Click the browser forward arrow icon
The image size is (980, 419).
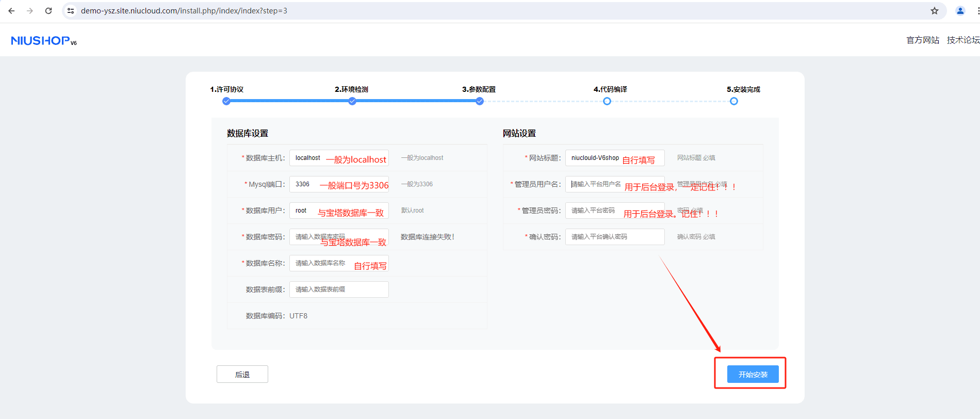[30, 11]
